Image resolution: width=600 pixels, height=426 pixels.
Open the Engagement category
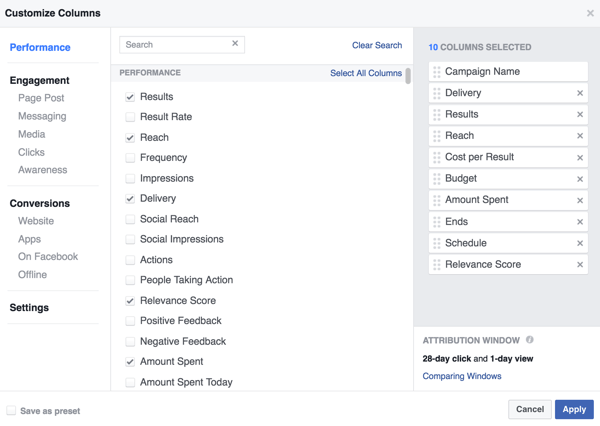39,80
